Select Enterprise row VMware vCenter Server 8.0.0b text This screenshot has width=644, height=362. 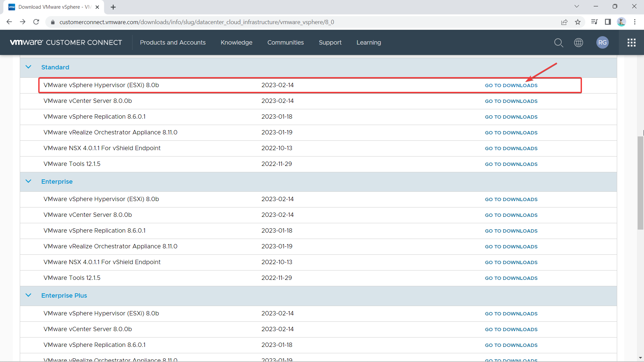click(x=88, y=215)
